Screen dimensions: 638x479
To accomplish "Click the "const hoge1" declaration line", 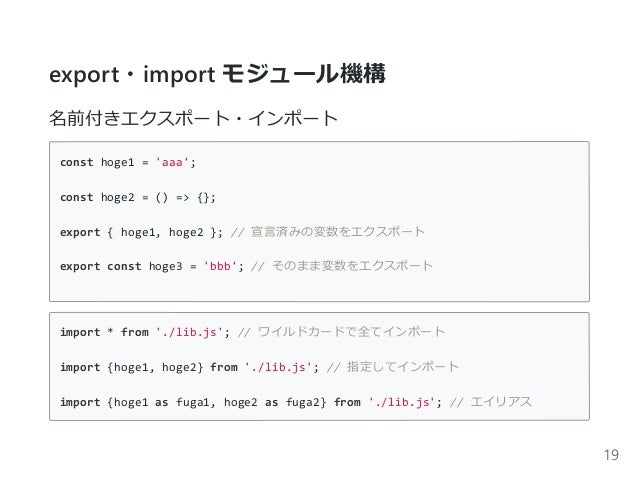I will click(x=127, y=162).
